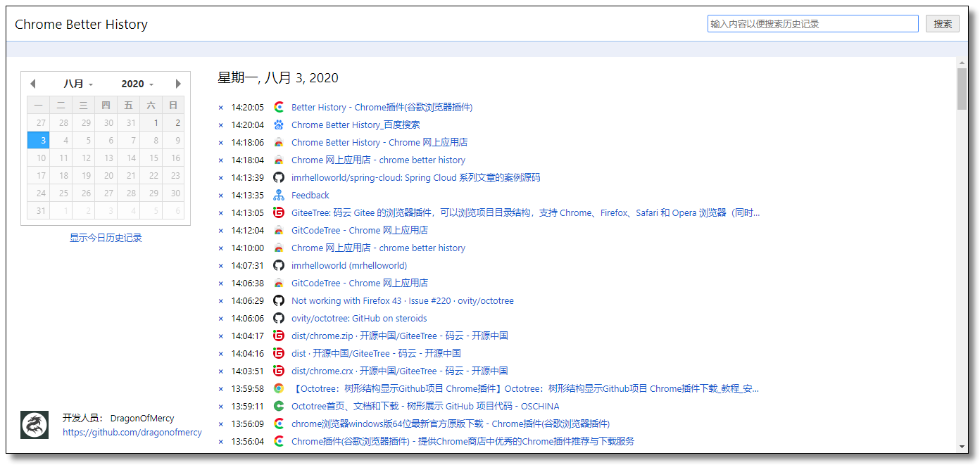Click web store icon at 14:18:06 row
This screenshot has width=980, height=465.
click(279, 143)
